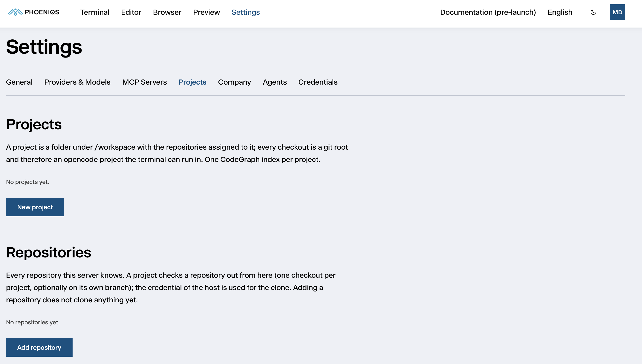Toggle dark mode moon icon
Image resolution: width=642 pixels, height=364 pixels.
[x=593, y=12]
